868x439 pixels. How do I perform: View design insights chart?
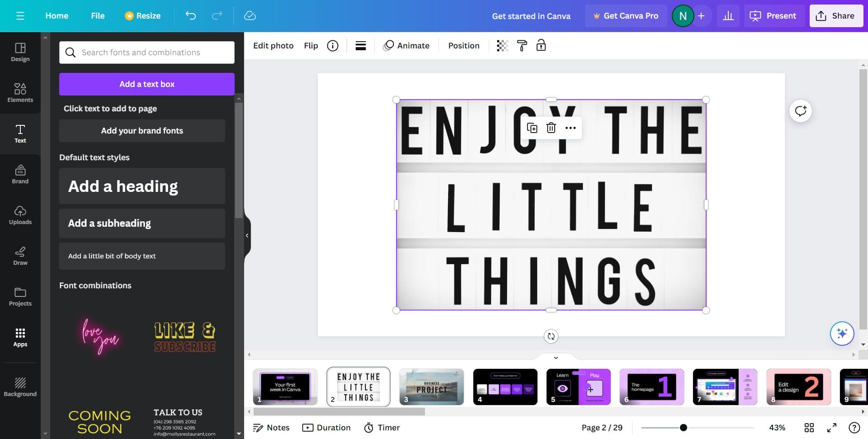point(728,15)
